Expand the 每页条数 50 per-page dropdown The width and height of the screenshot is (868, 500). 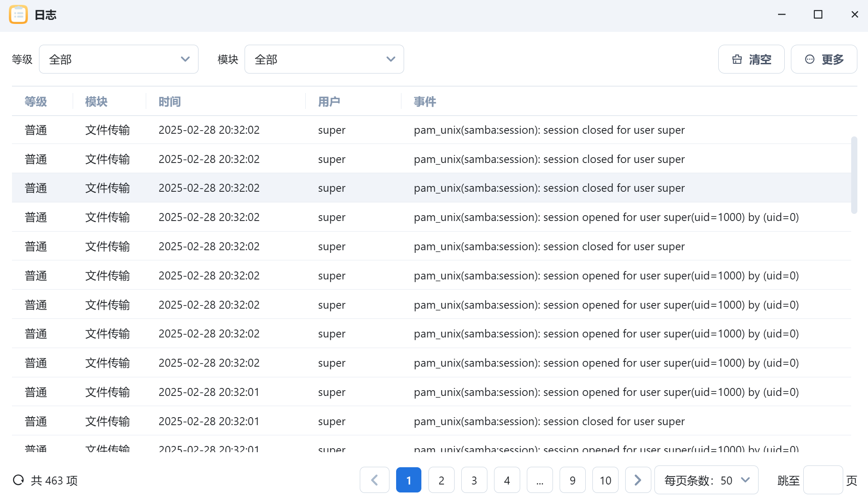(706, 480)
